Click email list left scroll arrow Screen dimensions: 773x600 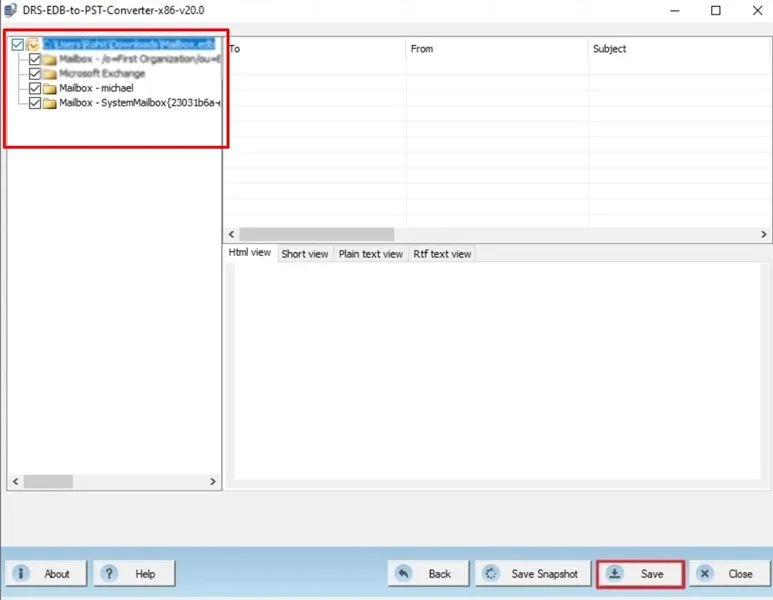click(x=231, y=234)
